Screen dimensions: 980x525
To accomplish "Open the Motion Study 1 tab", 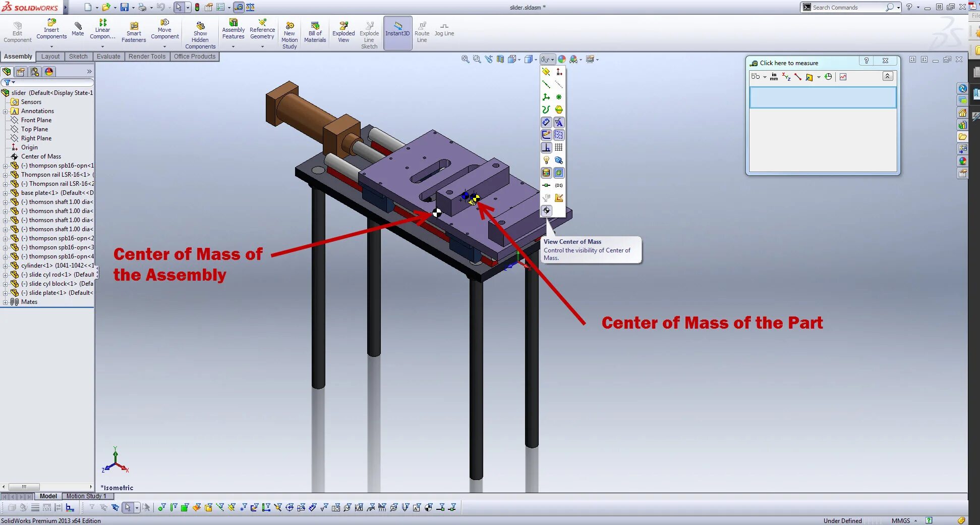I will point(86,496).
